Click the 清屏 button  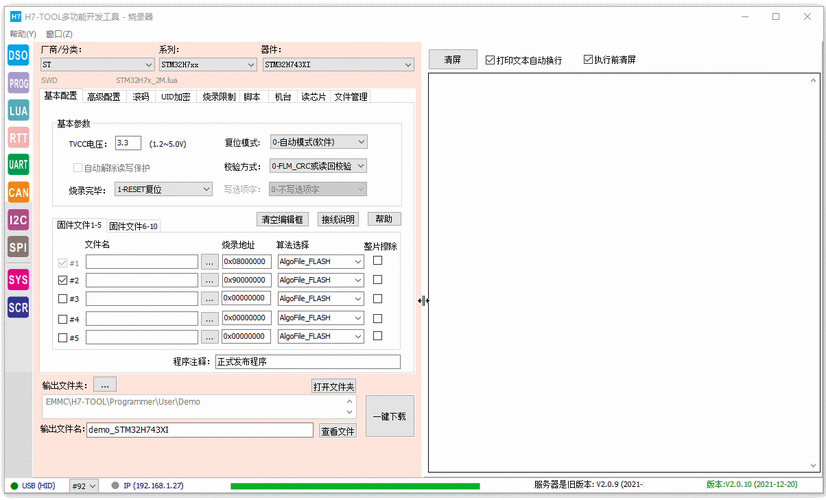(453, 60)
